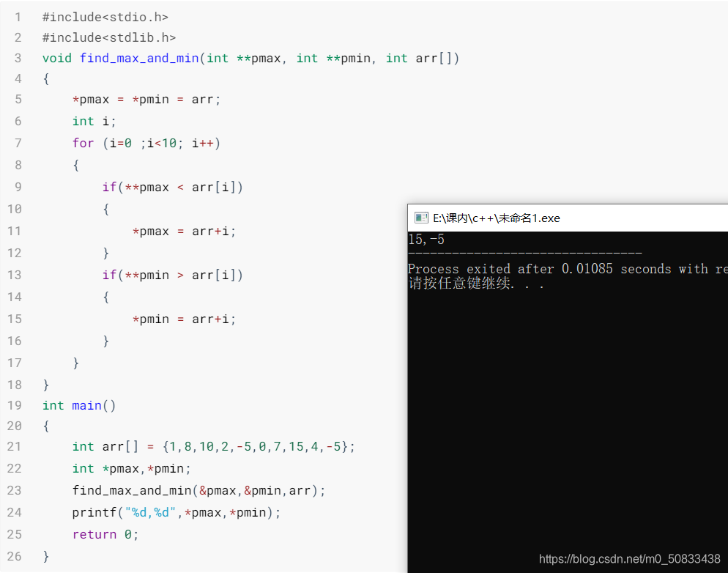Click the '#include<stdlib.h>' line
728x573 pixels.
[109, 37]
